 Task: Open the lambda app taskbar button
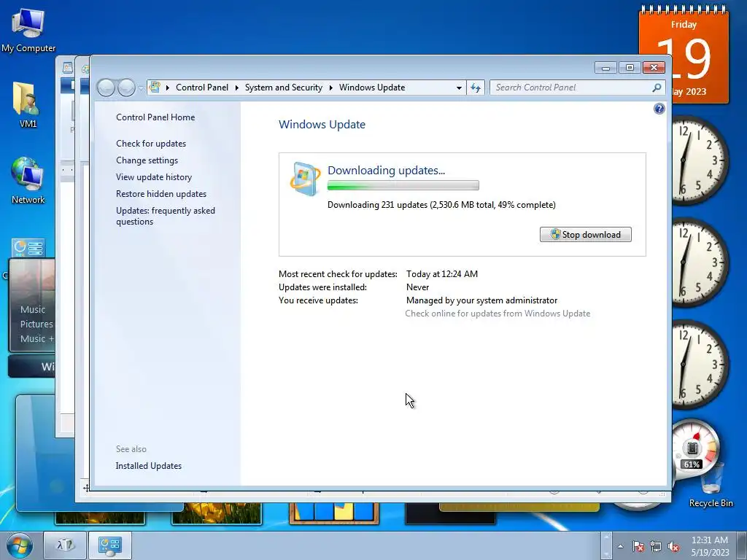(x=65, y=545)
